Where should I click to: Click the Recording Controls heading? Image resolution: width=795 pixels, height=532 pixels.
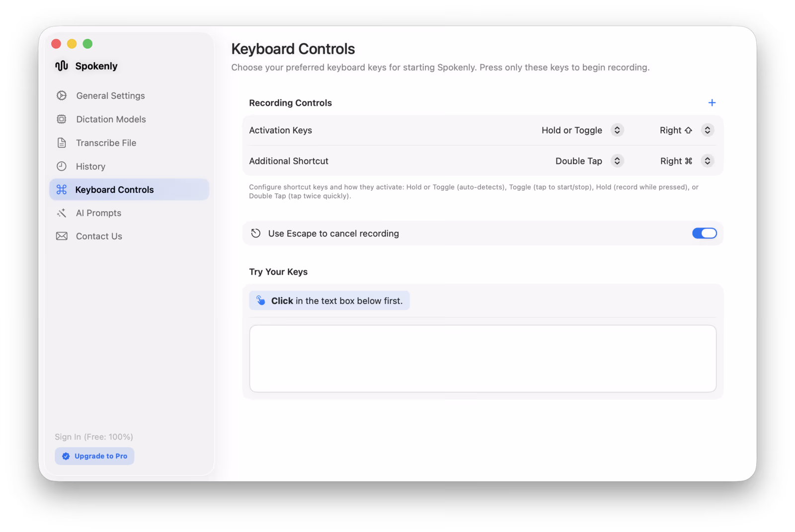(x=290, y=103)
